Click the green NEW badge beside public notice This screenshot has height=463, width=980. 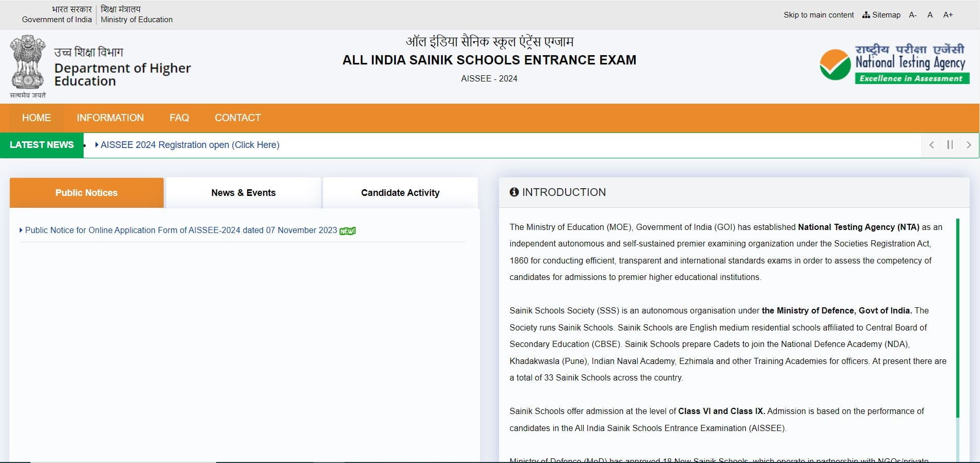tap(348, 231)
